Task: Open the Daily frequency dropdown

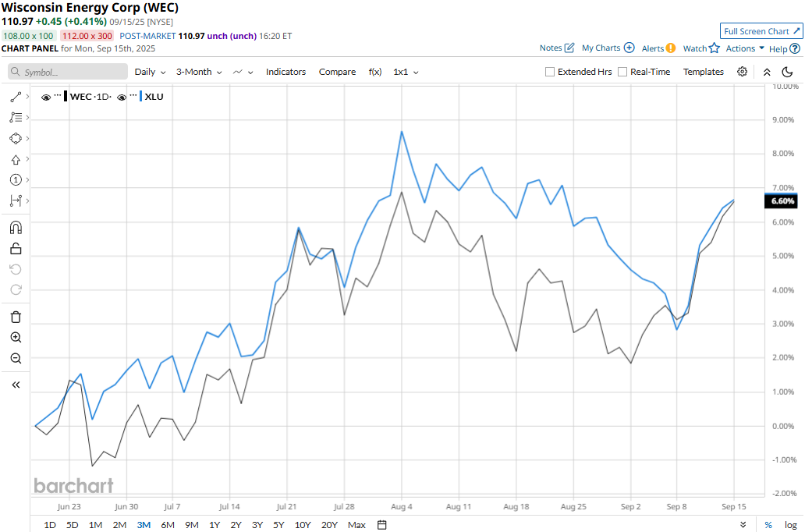Action: (150, 72)
